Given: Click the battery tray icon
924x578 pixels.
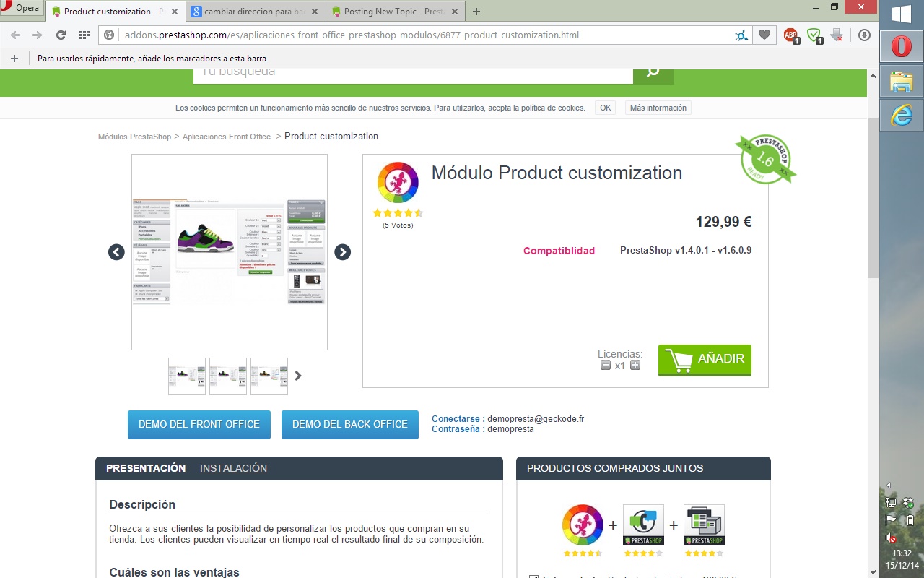Looking at the screenshot, I should [910, 519].
